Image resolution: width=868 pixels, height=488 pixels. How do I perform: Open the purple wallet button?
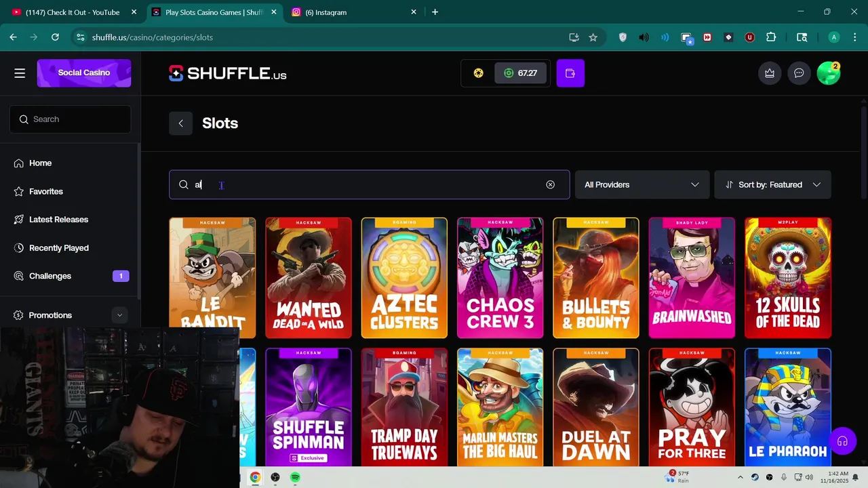click(570, 73)
